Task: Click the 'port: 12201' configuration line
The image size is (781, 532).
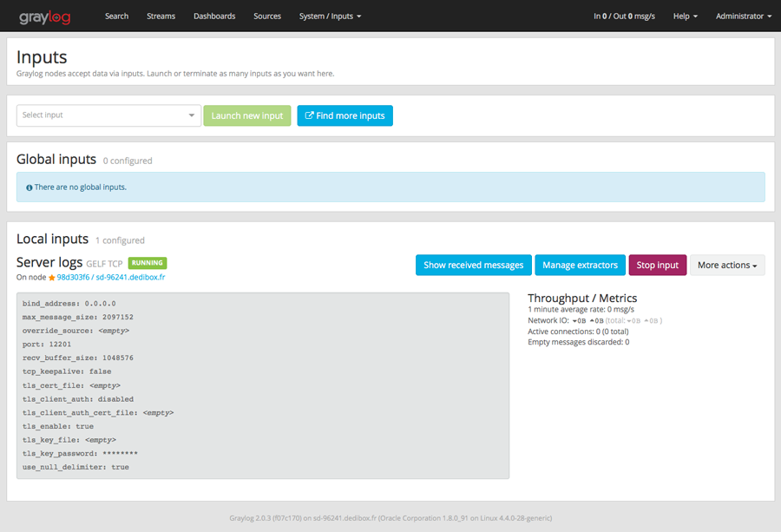Action: coord(47,345)
